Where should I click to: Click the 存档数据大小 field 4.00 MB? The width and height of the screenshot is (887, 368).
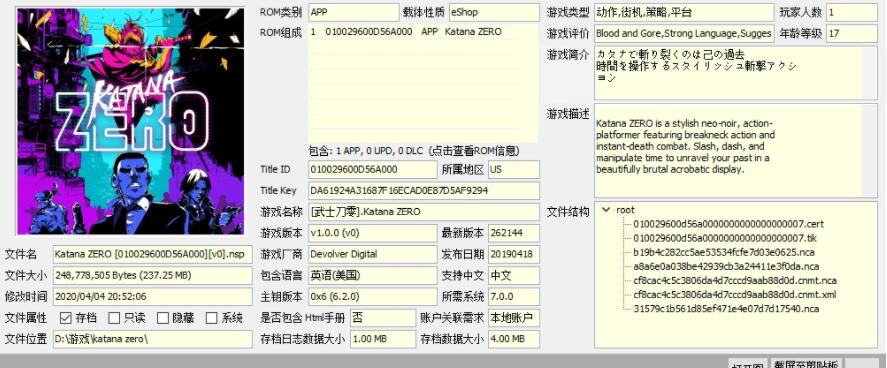click(514, 339)
